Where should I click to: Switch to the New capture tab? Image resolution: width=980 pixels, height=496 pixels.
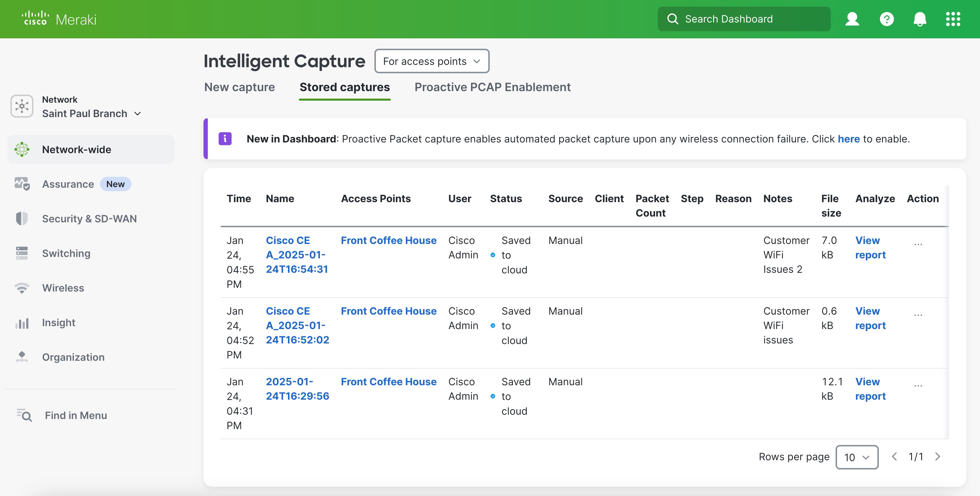point(239,87)
